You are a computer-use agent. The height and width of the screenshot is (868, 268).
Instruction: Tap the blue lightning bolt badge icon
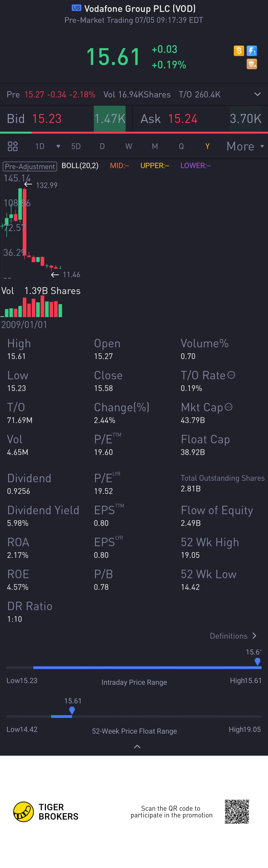(x=252, y=51)
